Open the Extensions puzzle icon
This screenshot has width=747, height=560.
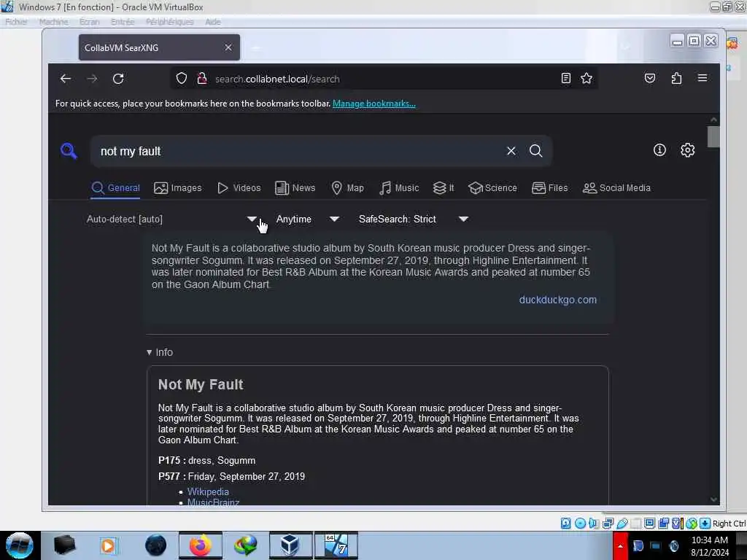[676, 79]
